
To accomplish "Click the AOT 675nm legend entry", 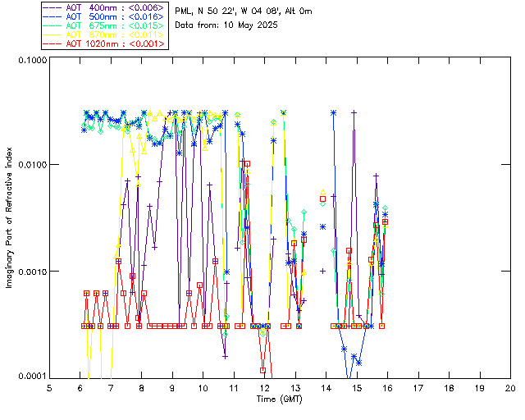I will point(105,25).
